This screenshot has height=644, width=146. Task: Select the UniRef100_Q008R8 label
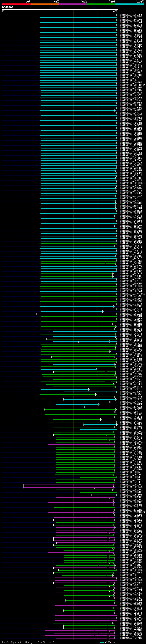tap(131, 83)
